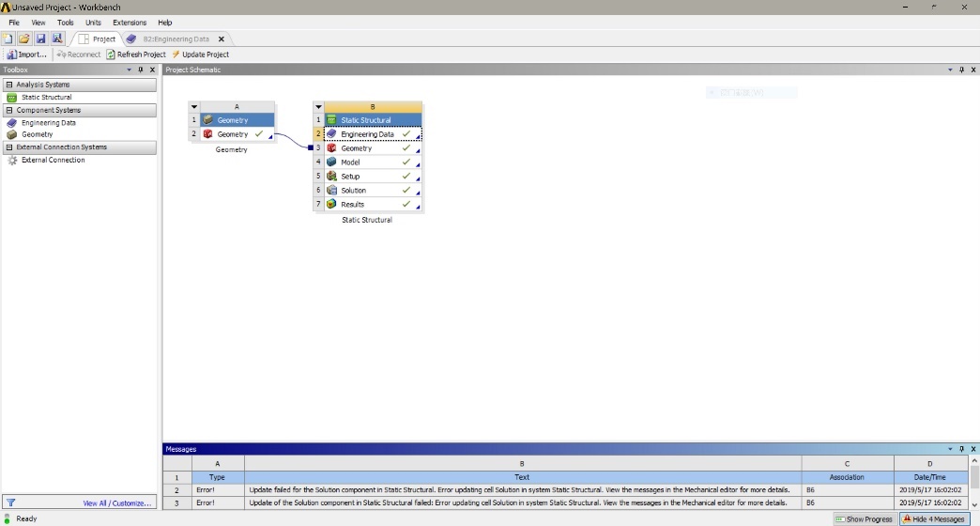
Task: Select Static Structural in the Toolbox
Action: coord(46,98)
